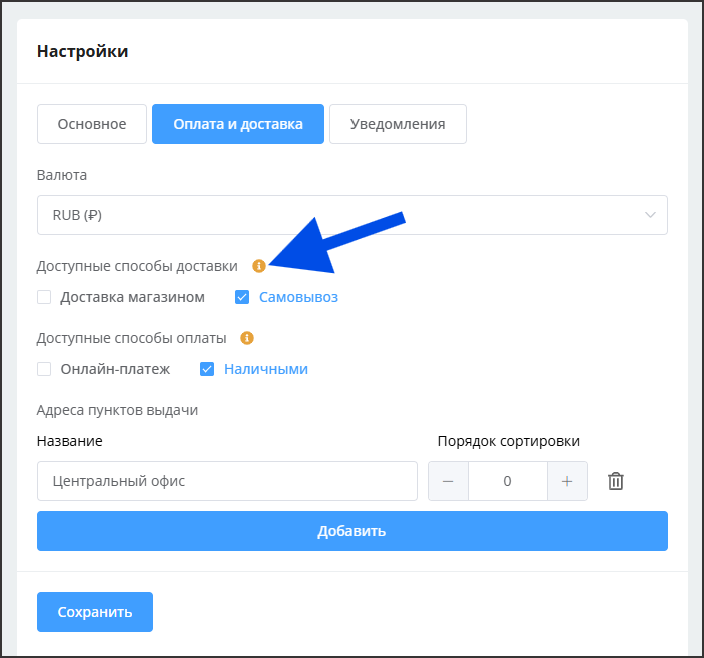Click the Порядок сортировки column label
This screenshot has height=658, width=704.
click(508, 441)
